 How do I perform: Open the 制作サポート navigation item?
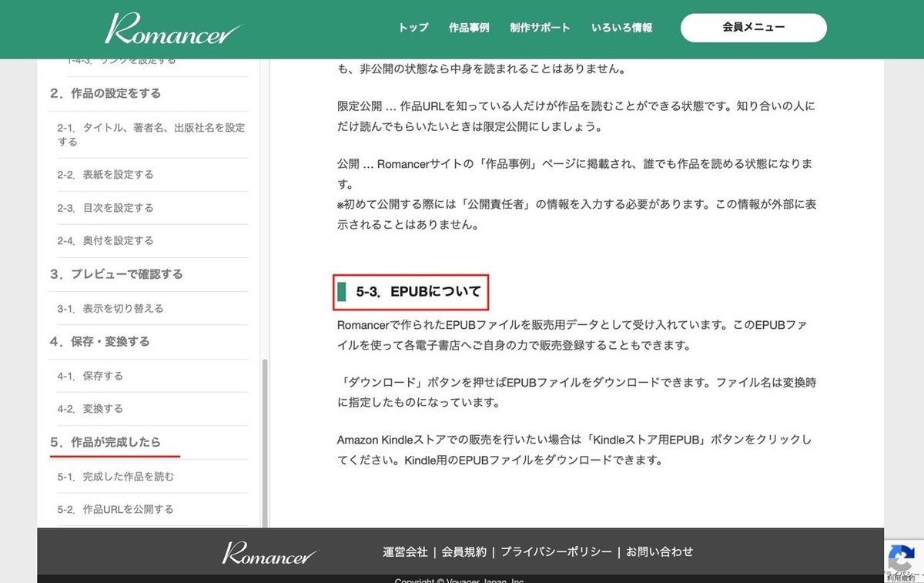[540, 28]
